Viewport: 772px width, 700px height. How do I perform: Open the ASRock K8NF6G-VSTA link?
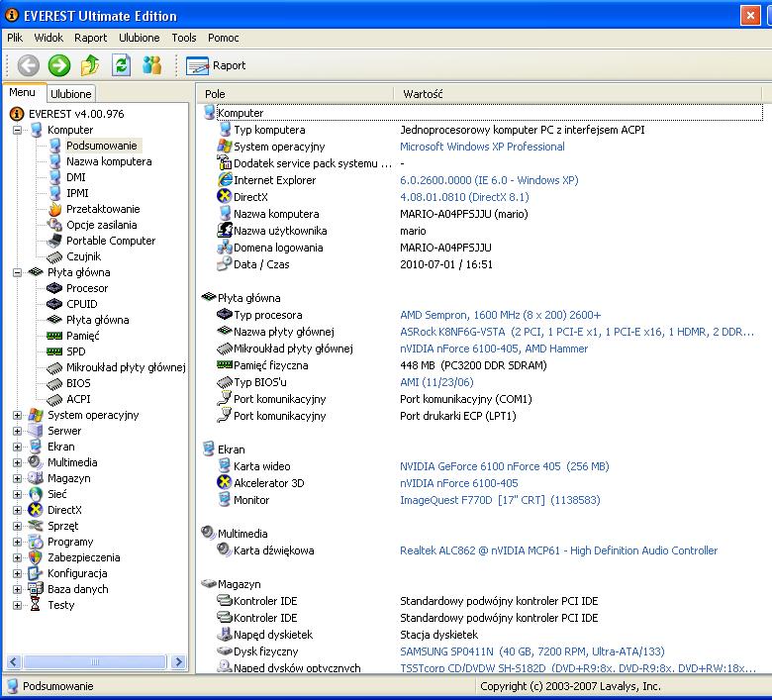click(x=577, y=332)
